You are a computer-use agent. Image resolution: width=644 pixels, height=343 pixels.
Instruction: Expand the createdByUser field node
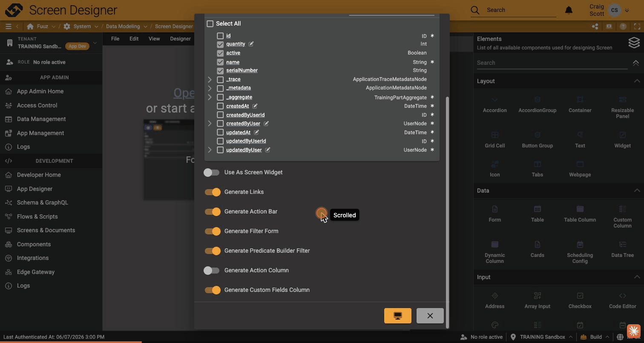click(x=210, y=124)
